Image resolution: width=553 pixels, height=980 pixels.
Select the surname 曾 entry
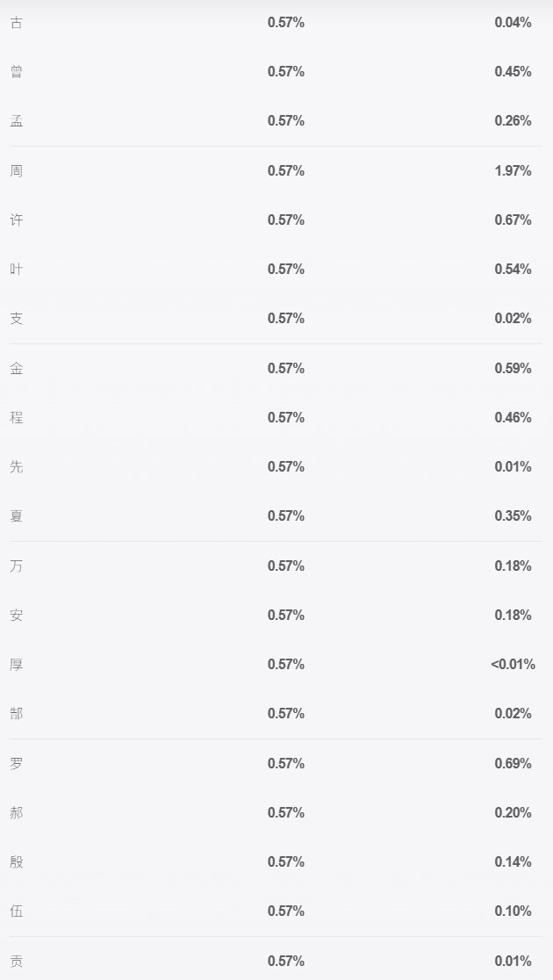(17, 72)
